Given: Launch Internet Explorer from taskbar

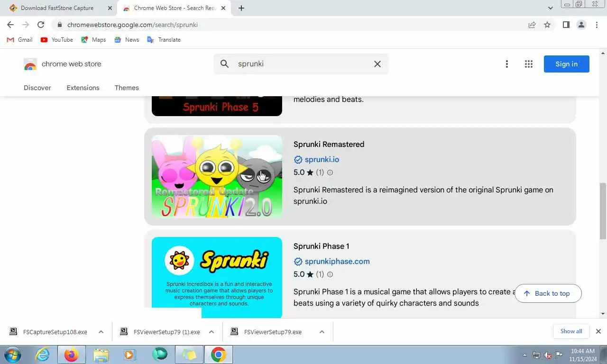Looking at the screenshot, I should (43, 355).
